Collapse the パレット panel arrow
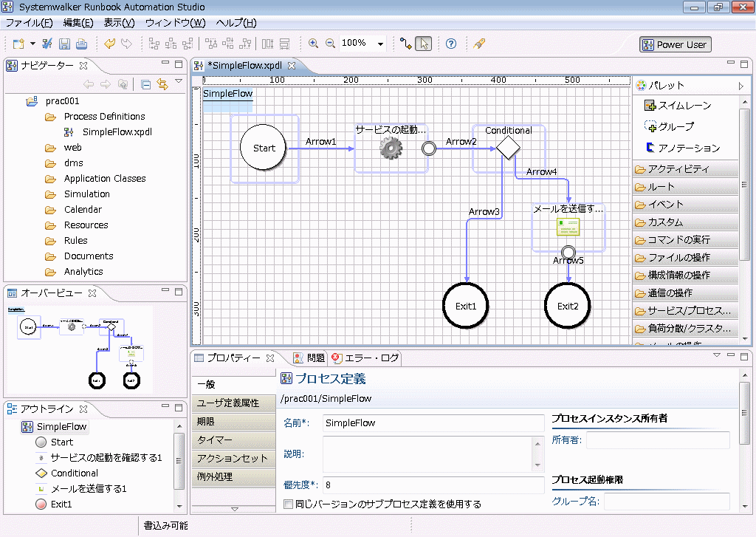 pos(740,86)
